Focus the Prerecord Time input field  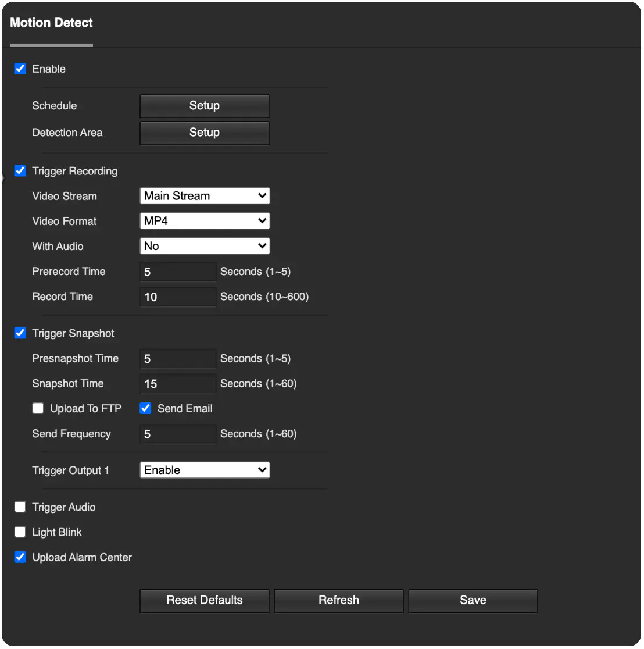(178, 272)
